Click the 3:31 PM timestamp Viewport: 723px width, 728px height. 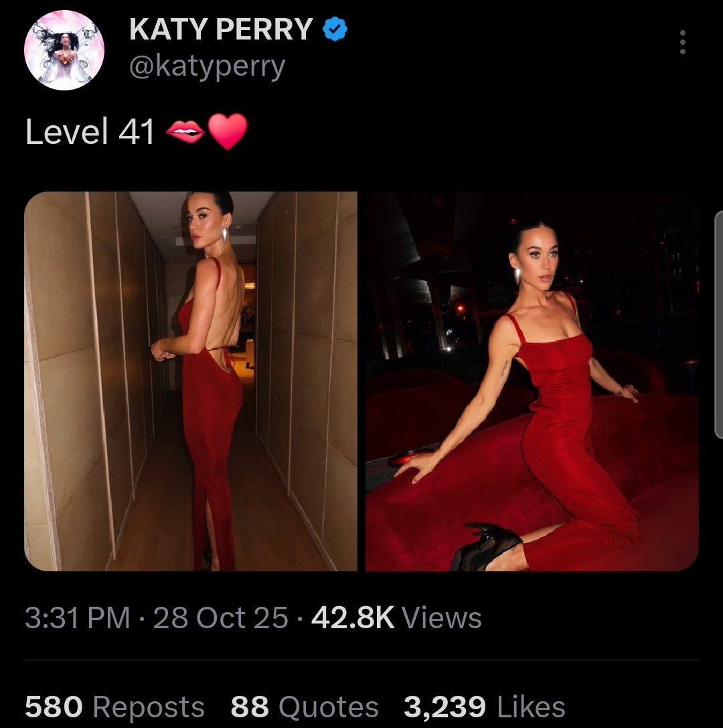78,617
